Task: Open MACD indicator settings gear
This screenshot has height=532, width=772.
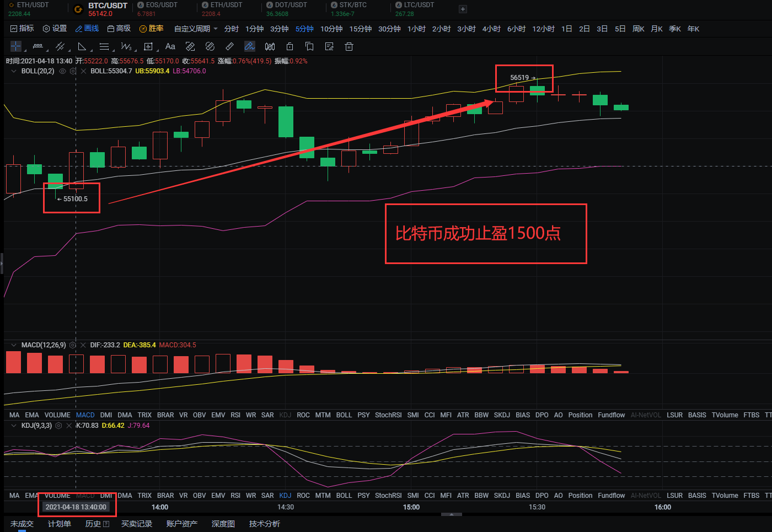Action: (x=73, y=345)
